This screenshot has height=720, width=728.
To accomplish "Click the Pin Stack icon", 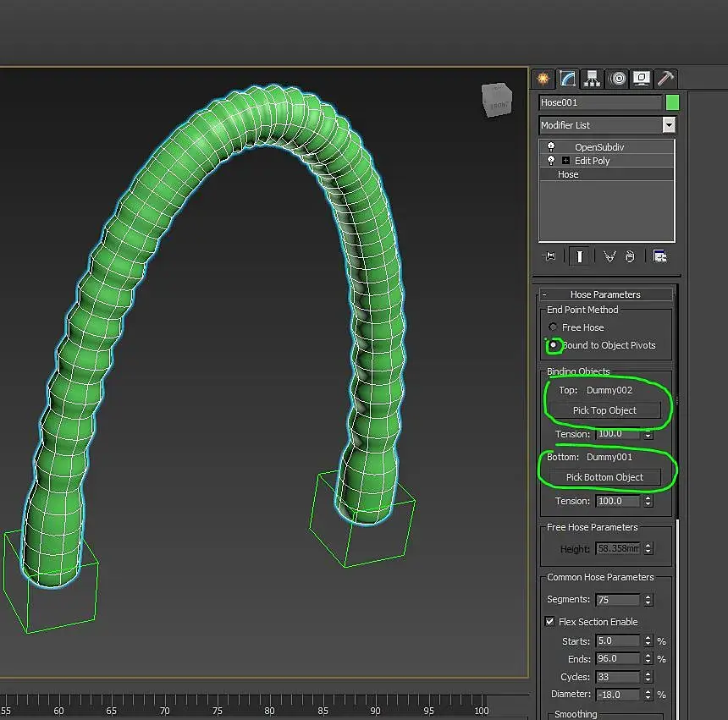I will click(550, 256).
